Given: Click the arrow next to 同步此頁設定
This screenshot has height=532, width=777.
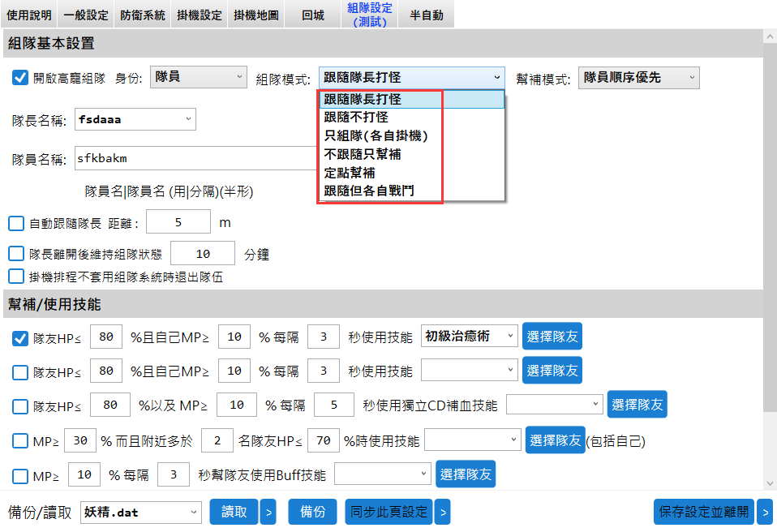Looking at the screenshot, I should tap(442, 512).
